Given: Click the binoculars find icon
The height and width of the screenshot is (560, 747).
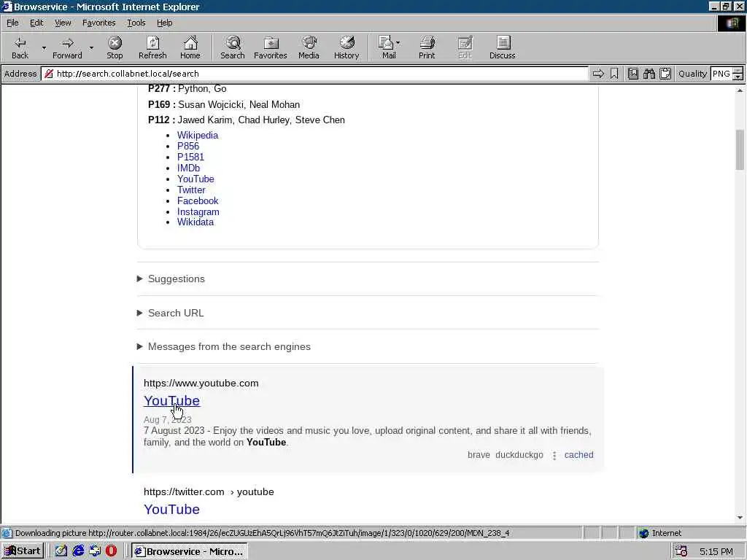Looking at the screenshot, I should (x=649, y=74).
